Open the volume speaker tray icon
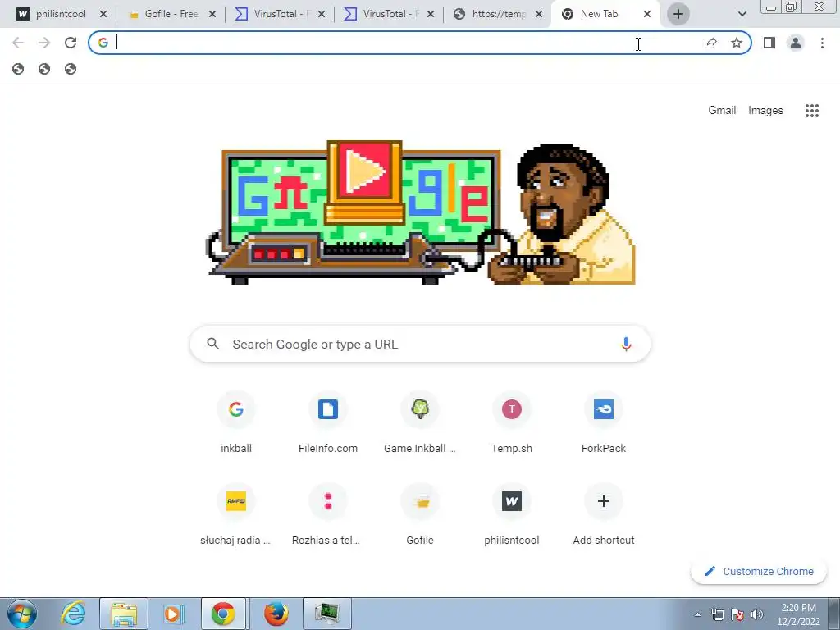 coord(756,614)
